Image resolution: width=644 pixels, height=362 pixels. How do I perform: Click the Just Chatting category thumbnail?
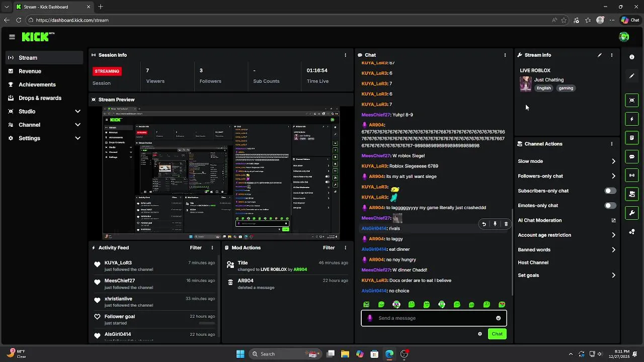[526, 84]
